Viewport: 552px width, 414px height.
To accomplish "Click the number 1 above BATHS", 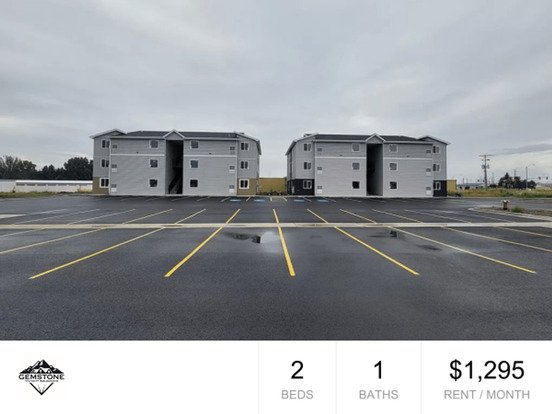I will (378, 370).
